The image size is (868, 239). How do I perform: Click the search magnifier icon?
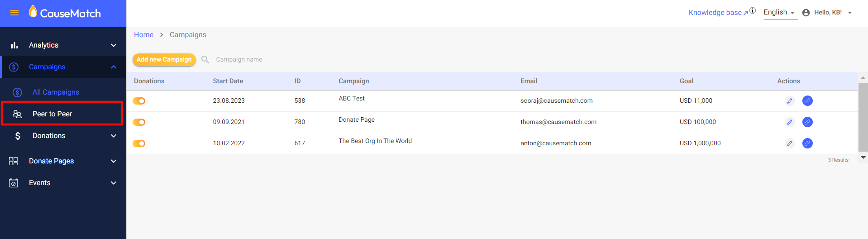205,60
